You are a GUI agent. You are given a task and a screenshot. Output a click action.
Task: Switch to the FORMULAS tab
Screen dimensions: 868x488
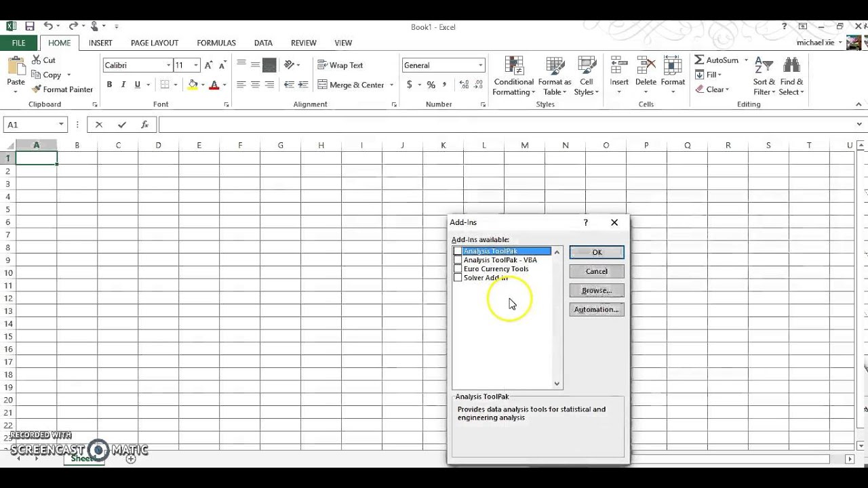tap(216, 43)
